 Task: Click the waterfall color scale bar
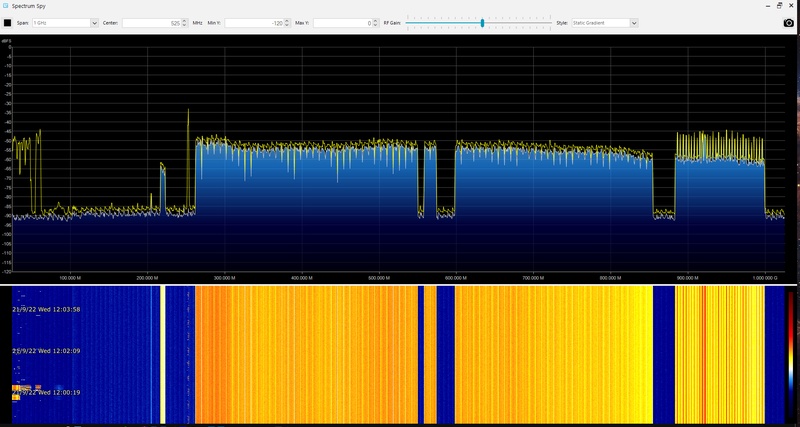coord(791,353)
